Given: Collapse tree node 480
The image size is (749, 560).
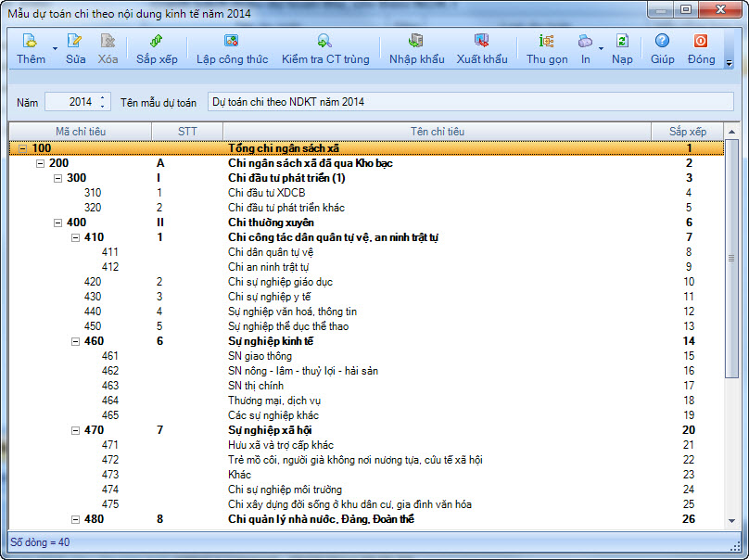Looking at the screenshot, I should tap(75, 519).
